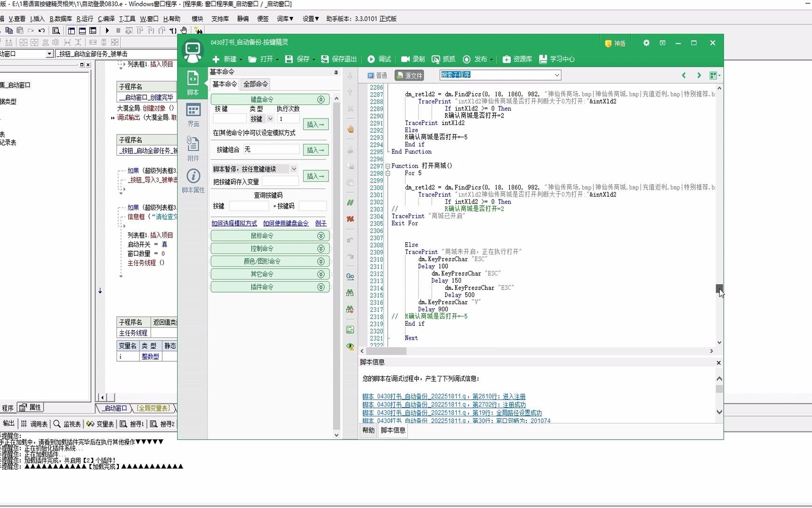Open the 类型 按键 dropdown

pos(270,119)
